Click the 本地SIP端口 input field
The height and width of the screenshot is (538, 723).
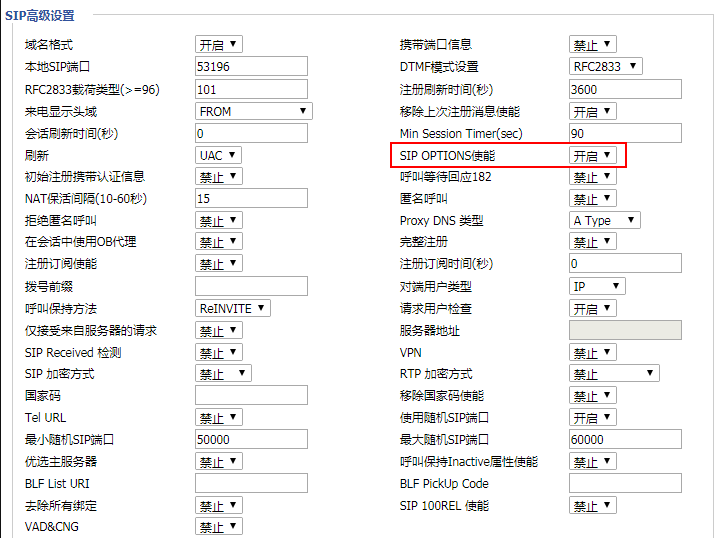(251, 67)
